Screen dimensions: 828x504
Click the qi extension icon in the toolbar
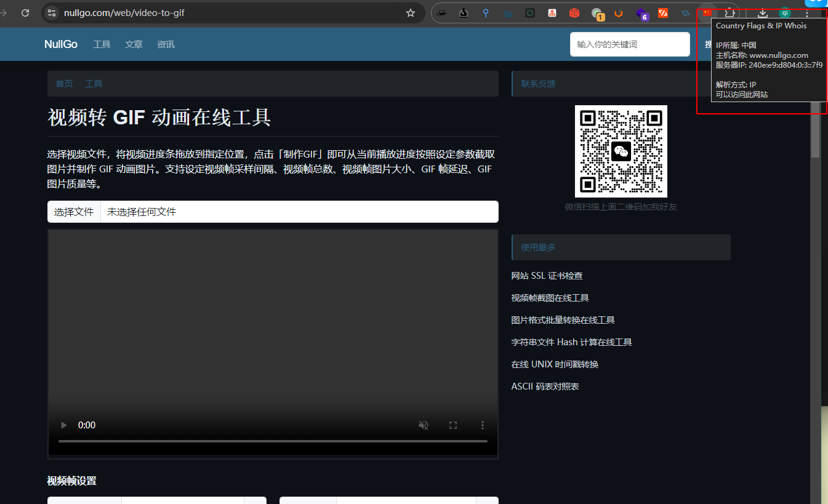(784, 13)
